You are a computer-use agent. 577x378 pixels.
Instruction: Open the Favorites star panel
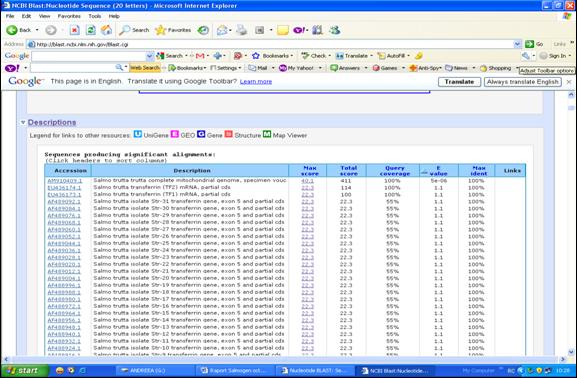click(173, 30)
